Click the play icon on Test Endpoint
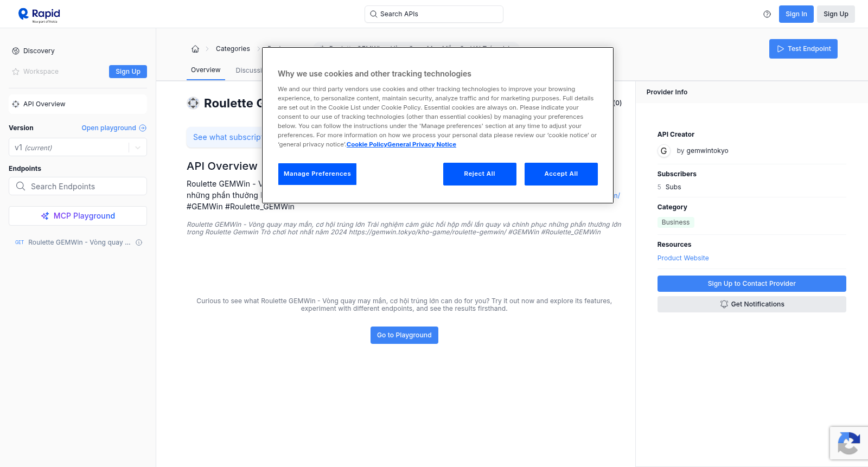The height and width of the screenshot is (467, 868). tap(781, 49)
